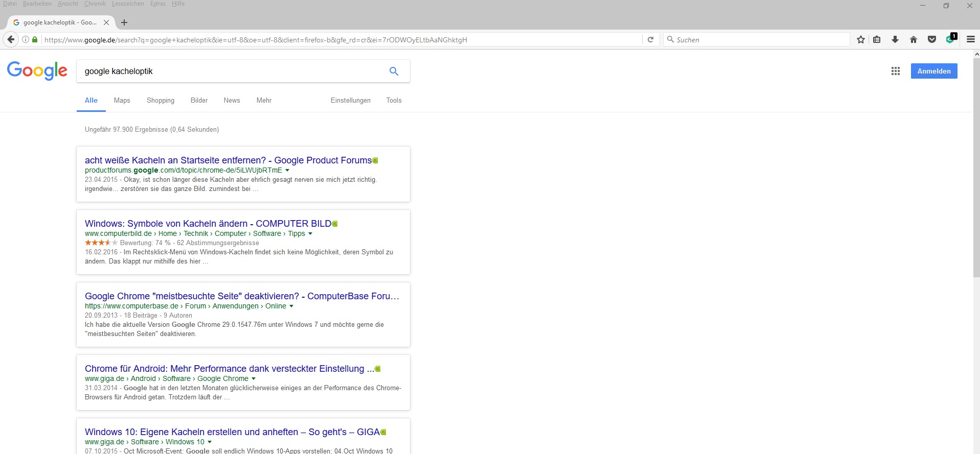This screenshot has height=454, width=980.
Task: Click the green secure connection padlock
Action: 35,40
